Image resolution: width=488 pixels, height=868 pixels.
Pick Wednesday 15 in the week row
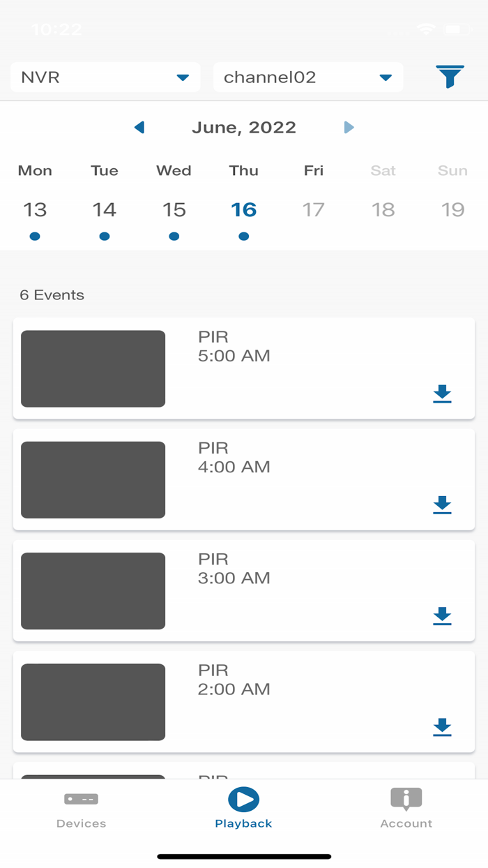[174, 210]
